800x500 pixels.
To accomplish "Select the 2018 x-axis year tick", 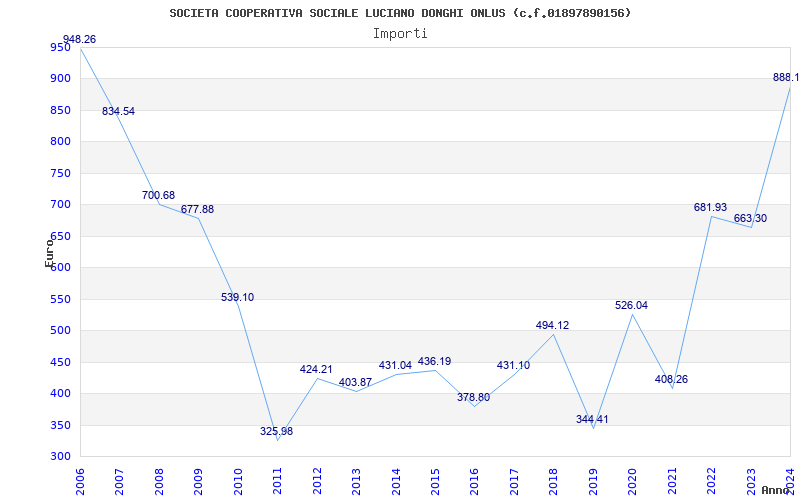I will pos(554,480).
